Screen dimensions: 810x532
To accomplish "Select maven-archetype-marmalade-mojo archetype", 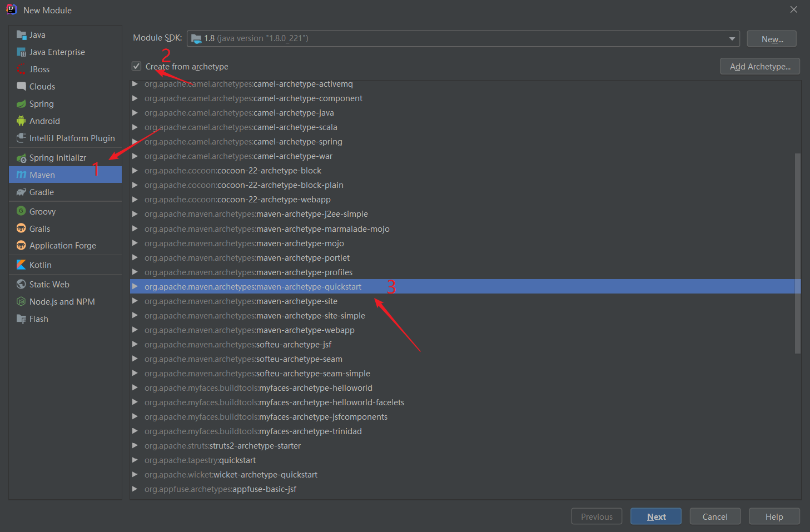I will (x=465, y=229).
